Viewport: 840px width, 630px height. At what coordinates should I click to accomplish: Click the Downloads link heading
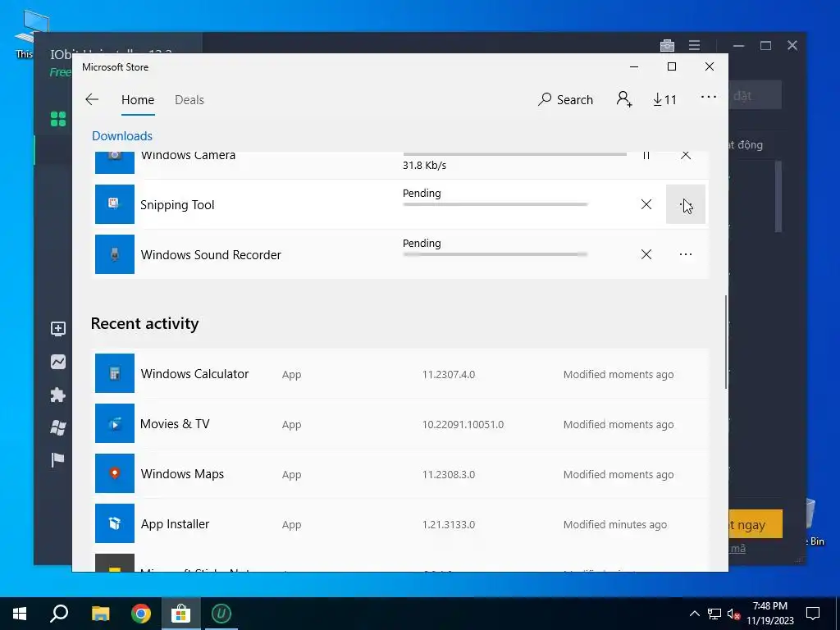(122, 135)
